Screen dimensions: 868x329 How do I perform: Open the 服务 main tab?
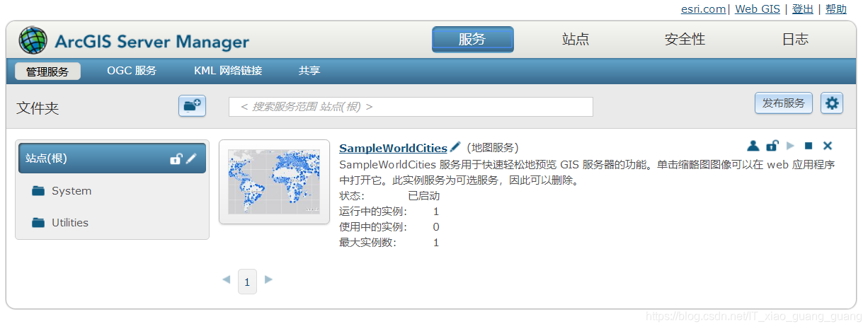click(473, 40)
